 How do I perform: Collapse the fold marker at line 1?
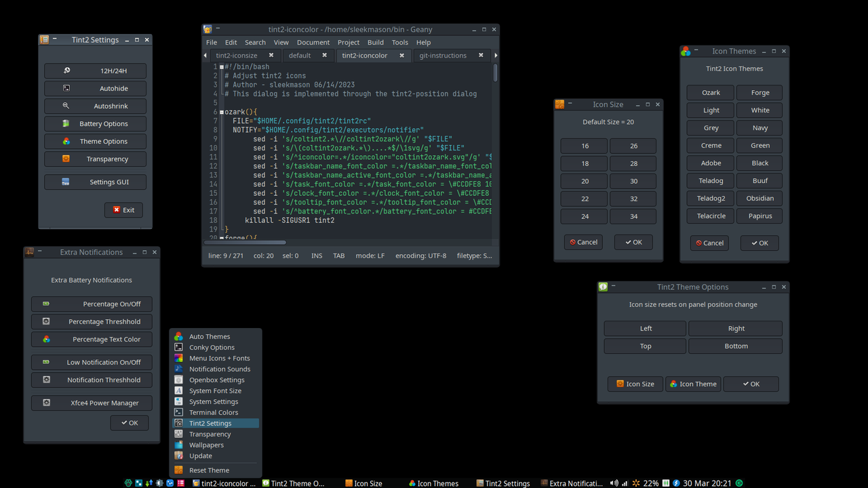click(222, 67)
